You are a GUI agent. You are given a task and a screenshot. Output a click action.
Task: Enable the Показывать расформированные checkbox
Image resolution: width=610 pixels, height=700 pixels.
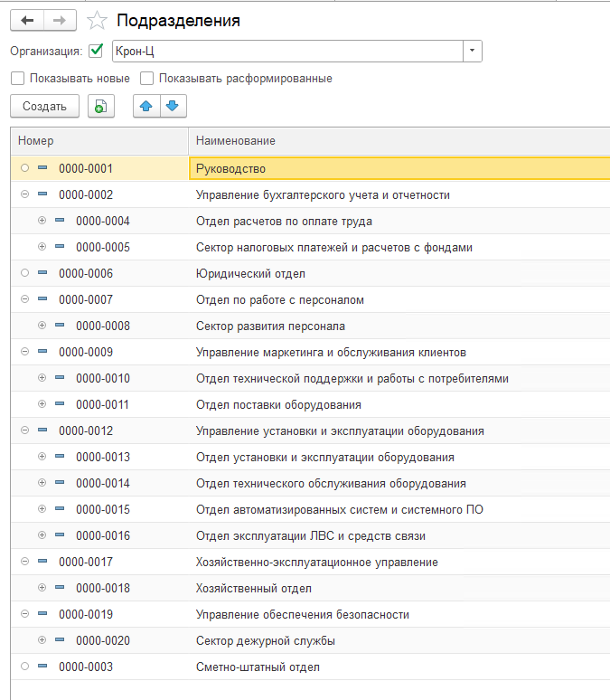(147, 79)
